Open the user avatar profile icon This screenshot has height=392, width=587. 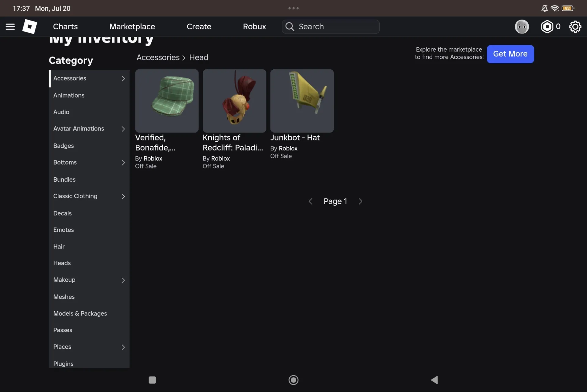(522, 27)
